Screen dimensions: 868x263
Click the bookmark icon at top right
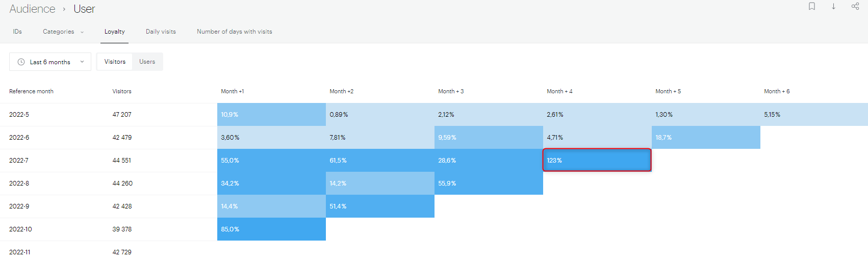click(x=812, y=6)
